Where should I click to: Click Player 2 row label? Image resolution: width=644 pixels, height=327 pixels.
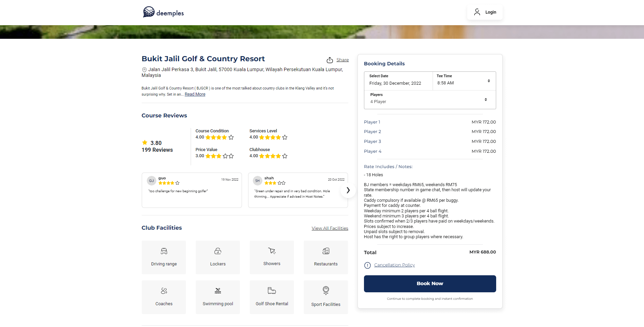(372, 132)
